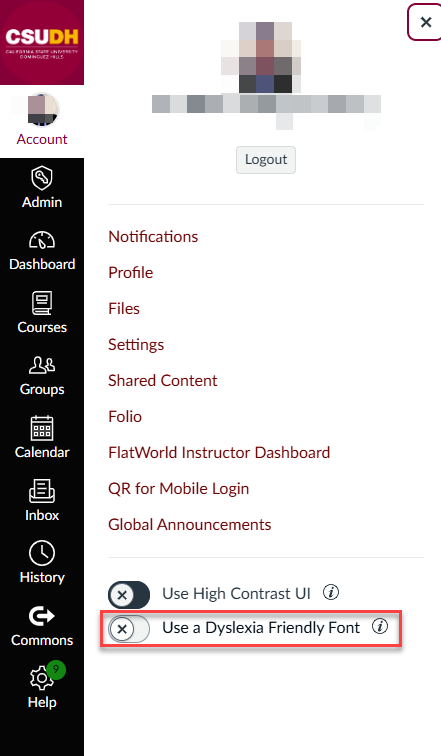Open the History clock icon
441x756 pixels.
pos(42,553)
